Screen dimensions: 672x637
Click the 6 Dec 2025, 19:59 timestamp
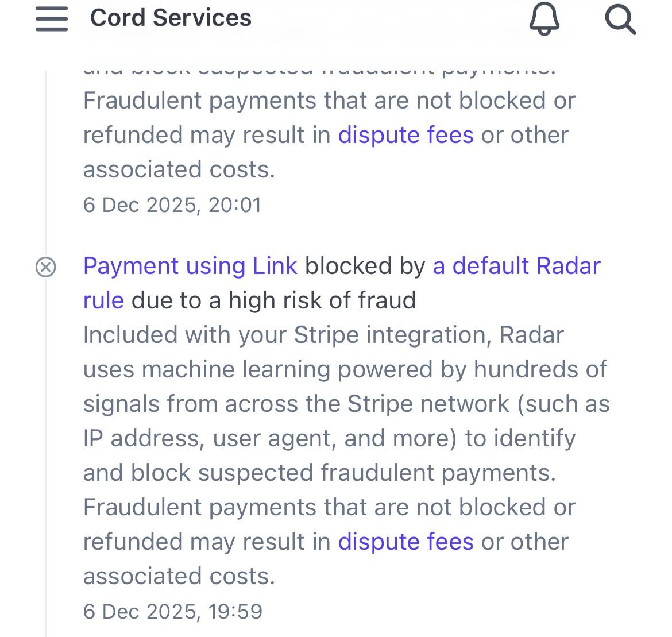pyautogui.click(x=173, y=611)
